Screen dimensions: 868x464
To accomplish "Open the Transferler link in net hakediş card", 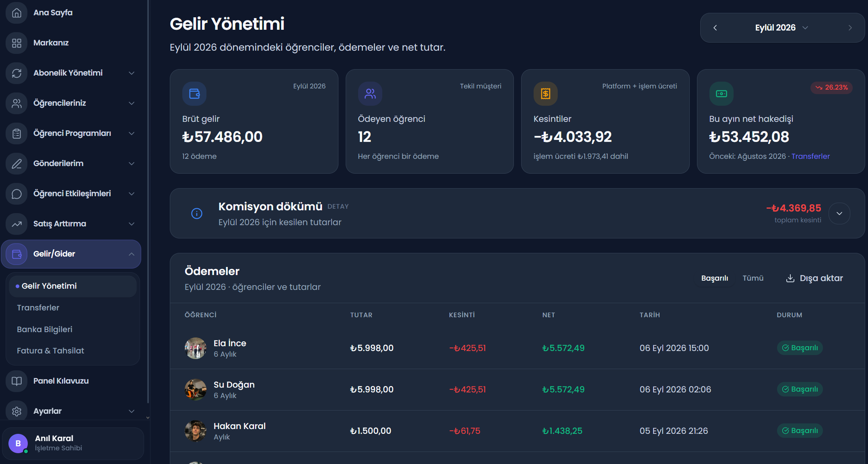I will tap(810, 156).
